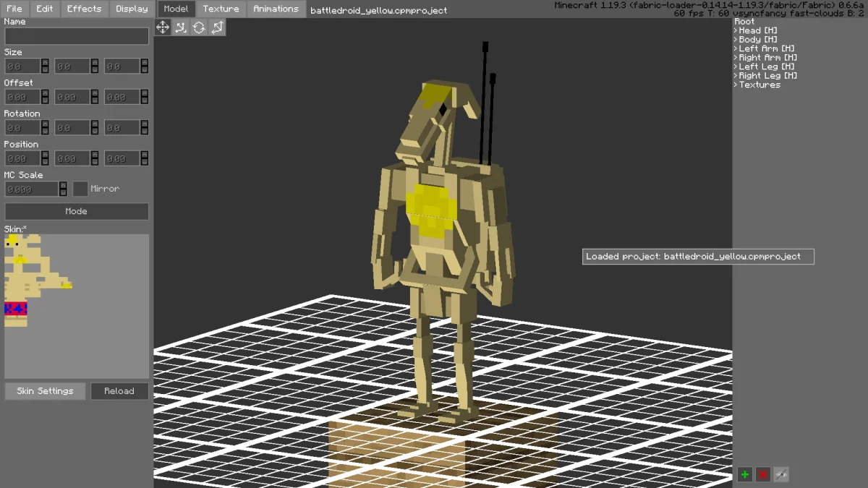Click the 'Loaded project: battledroid_yellow.cpmproject' tooltip
The width and height of the screenshot is (868, 488).
tap(698, 257)
